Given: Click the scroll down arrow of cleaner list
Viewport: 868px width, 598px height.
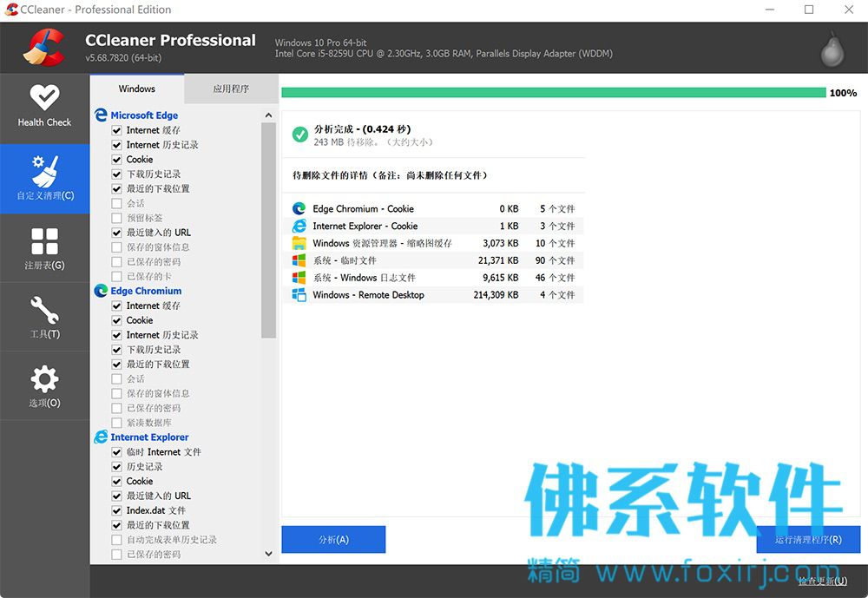Looking at the screenshot, I should point(268,553).
